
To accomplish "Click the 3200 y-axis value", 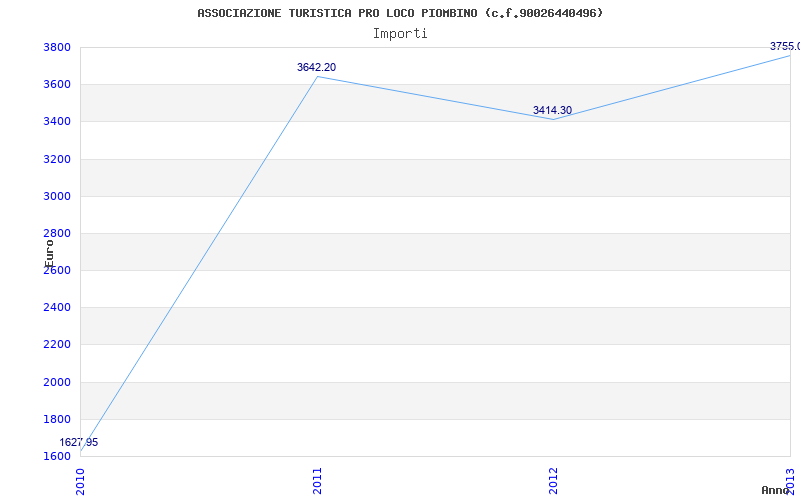I will [x=55, y=159].
